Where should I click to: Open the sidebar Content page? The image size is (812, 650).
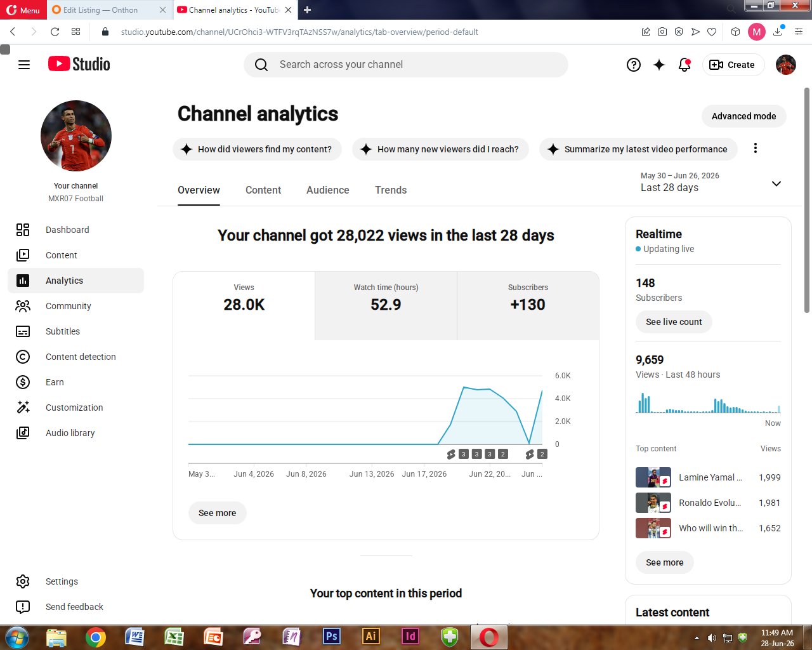pyautogui.click(x=75, y=255)
